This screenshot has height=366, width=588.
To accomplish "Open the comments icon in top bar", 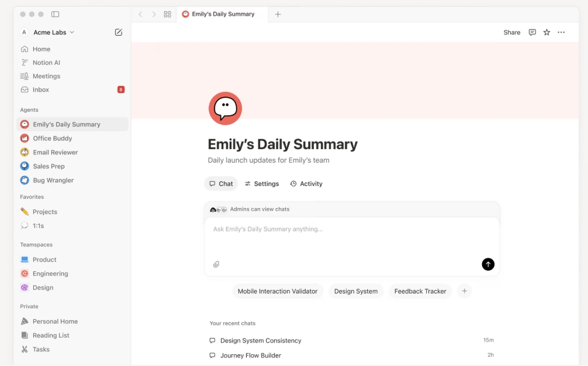I will (x=532, y=32).
